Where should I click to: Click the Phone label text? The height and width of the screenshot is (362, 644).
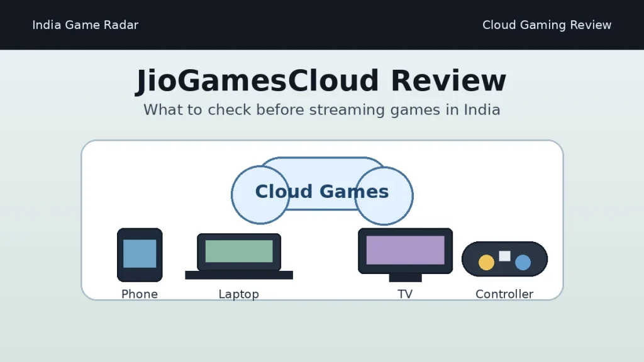(x=140, y=294)
